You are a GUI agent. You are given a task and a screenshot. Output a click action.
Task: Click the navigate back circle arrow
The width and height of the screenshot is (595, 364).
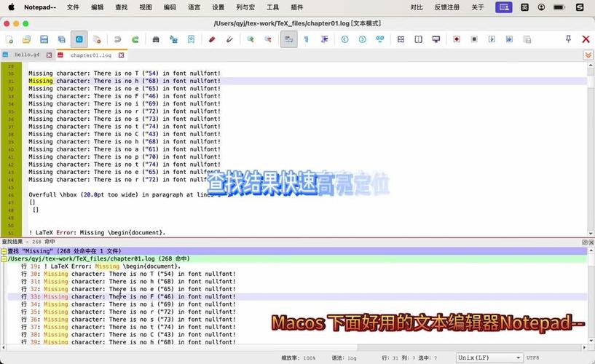coord(344,39)
